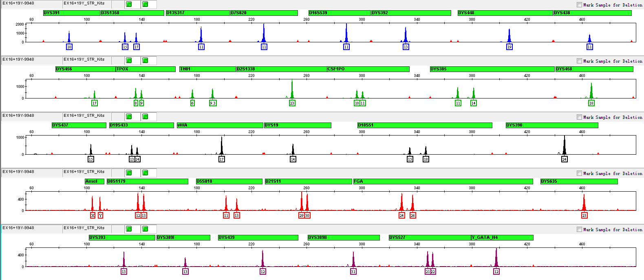Click left green quality flag in Amel panel header
This screenshot has width=644, height=280.
tap(129, 173)
